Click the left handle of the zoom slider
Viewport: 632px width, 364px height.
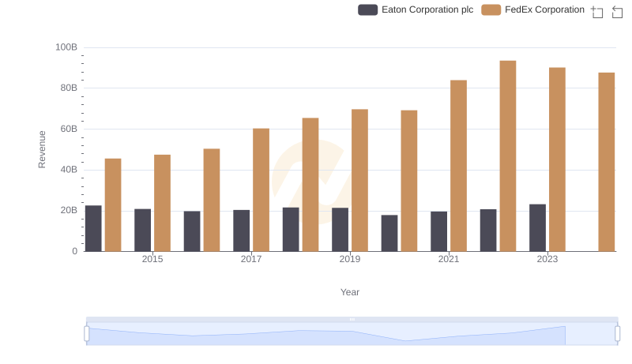(87, 333)
